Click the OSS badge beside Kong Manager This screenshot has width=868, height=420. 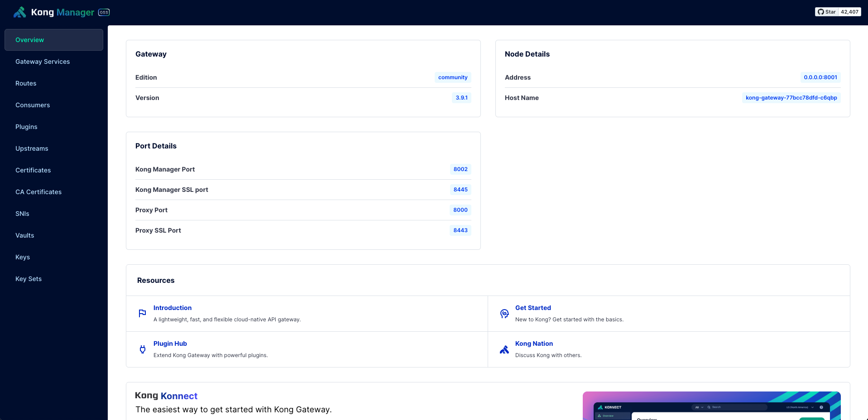[104, 12]
